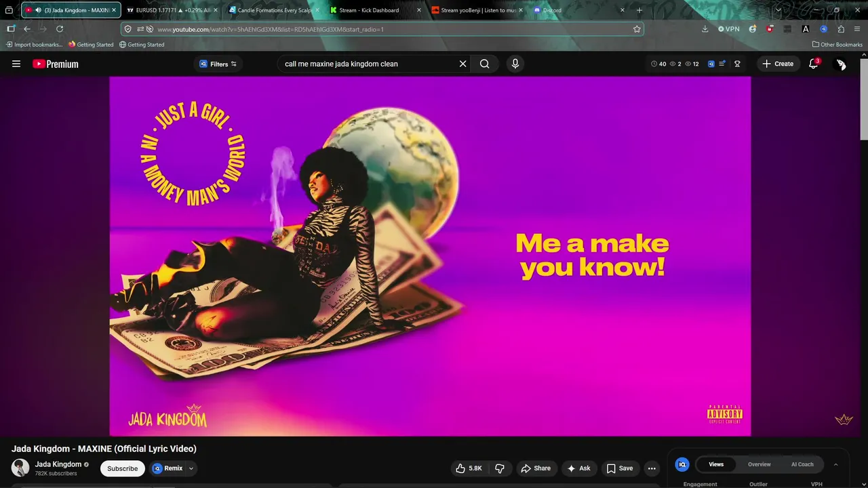
Task: Go to YouTube Premium home logo
Action: coord(56,64)
